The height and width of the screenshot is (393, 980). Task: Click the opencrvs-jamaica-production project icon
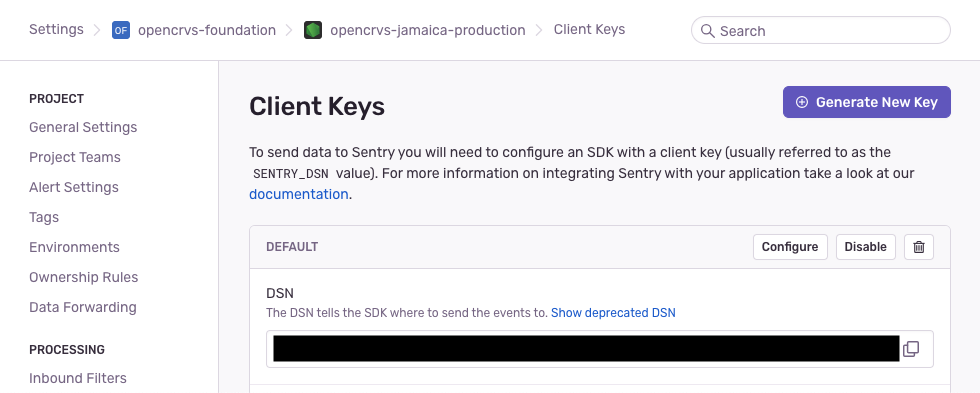coord(312,30)
